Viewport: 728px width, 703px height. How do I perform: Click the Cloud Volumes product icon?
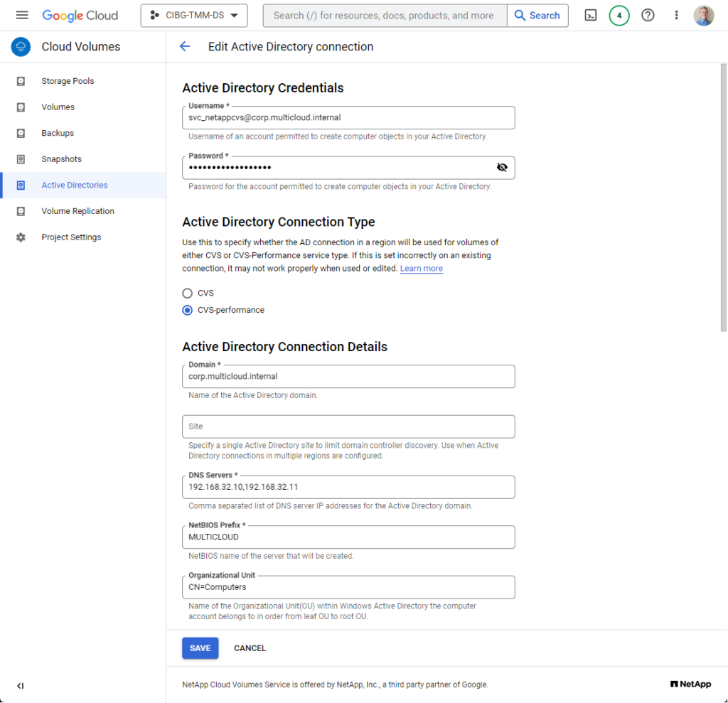click(x=21, y=47)
